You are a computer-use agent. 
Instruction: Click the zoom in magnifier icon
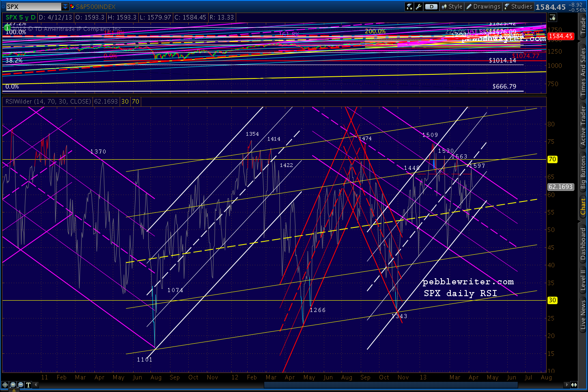(x=13, y=385)
